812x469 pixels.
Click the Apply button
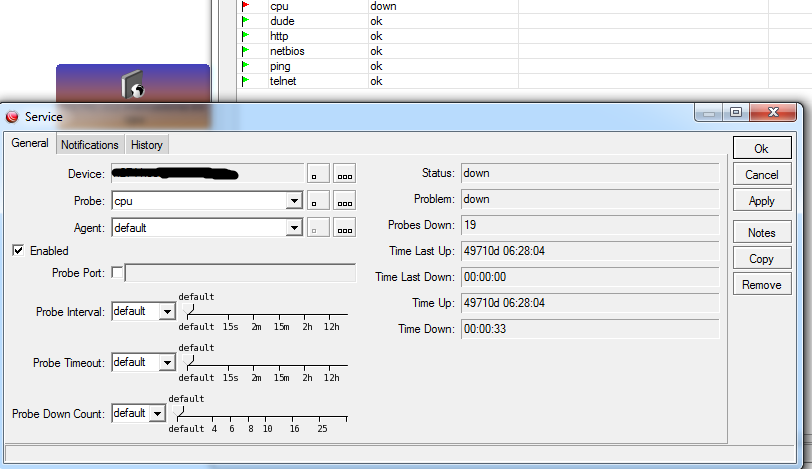[x=762, y=200]
